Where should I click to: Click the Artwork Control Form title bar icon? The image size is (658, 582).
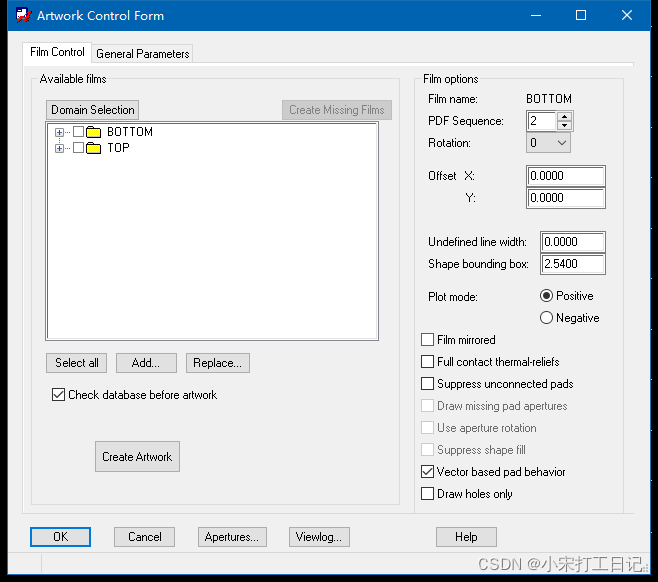[21, 16]
